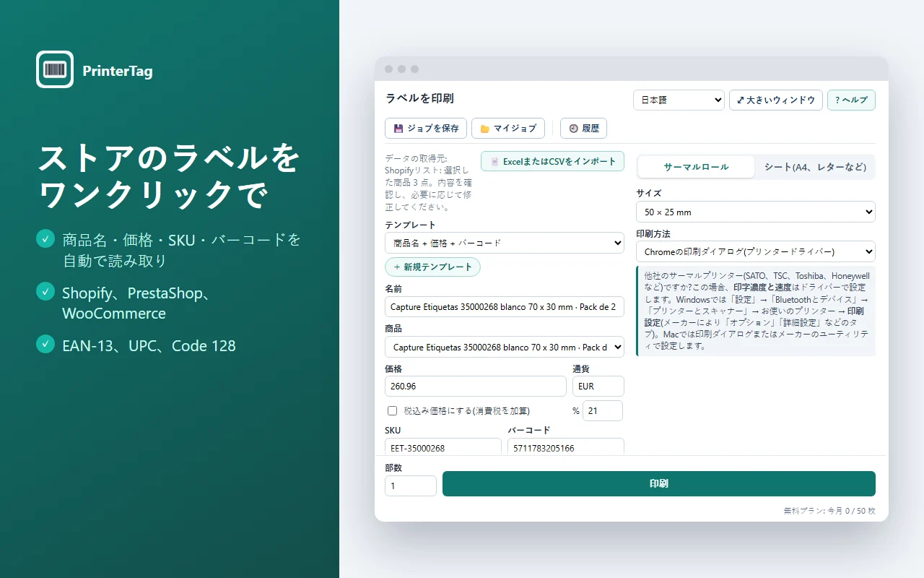924x578 pixels.
Task: Click the EAN-13、UPC、Code 128 text
Action: pos(149,346)
